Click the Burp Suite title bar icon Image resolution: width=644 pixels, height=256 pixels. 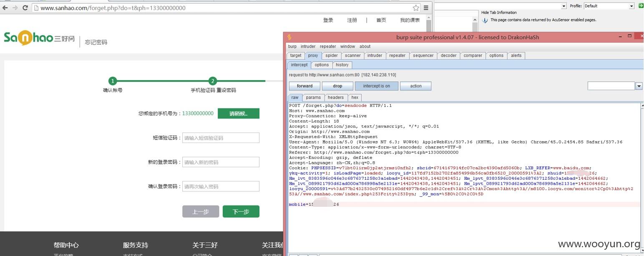(x=289, y=37)
